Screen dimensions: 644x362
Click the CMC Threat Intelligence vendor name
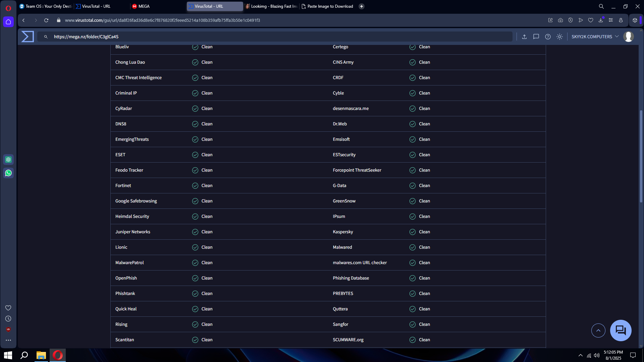click(139, 78)
